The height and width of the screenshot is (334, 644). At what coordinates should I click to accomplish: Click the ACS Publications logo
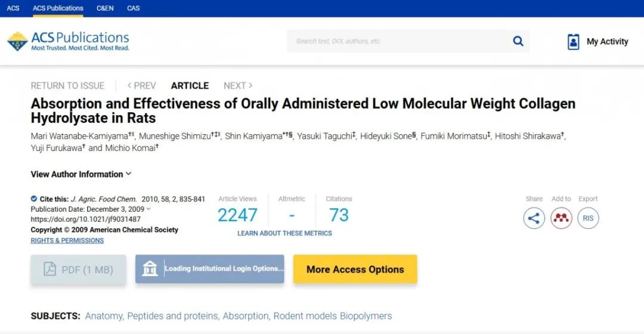click(x=68, y=41)
